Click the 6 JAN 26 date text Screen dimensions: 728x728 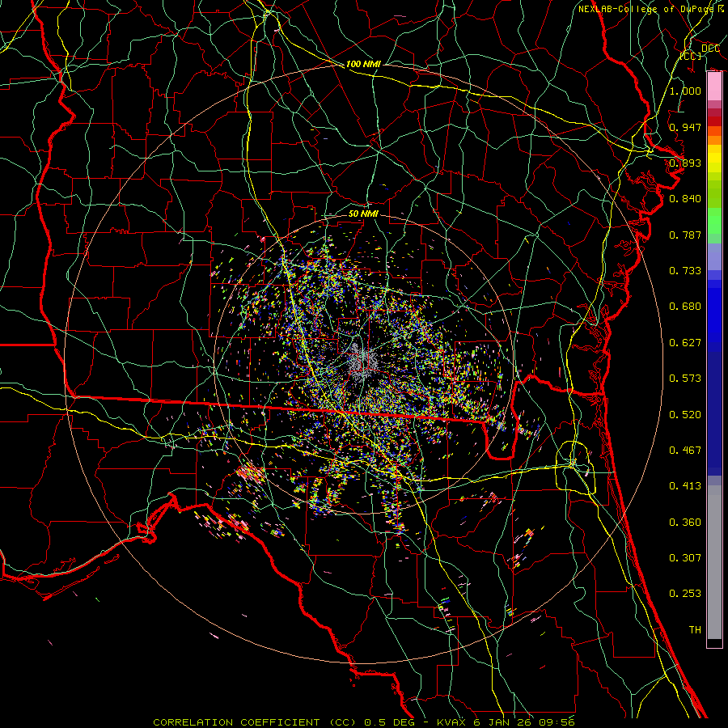click(x=503, y=722)
